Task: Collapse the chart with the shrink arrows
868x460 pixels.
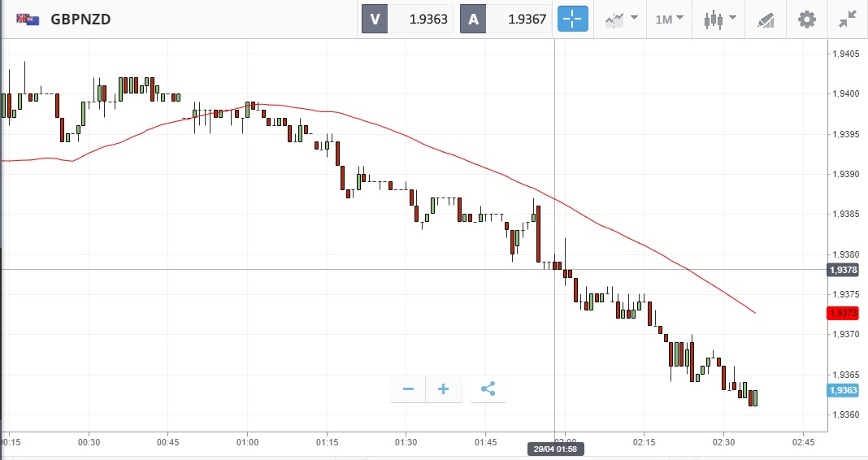Action: pyautogui.click(x=848, y=19)
